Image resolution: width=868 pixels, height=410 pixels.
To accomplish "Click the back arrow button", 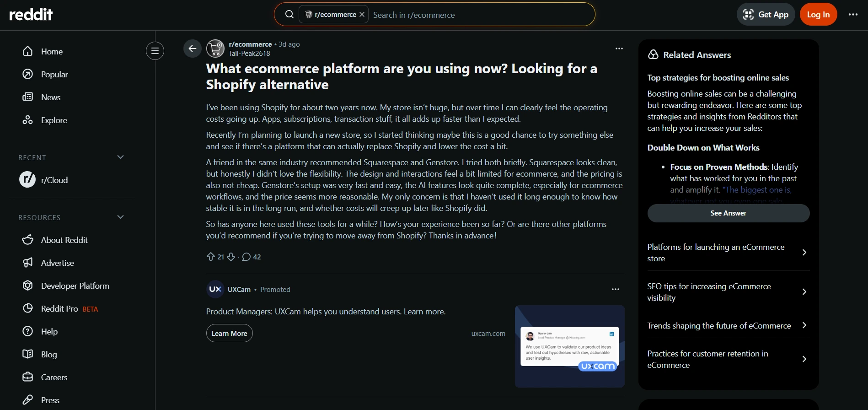I will click(193, 49).
